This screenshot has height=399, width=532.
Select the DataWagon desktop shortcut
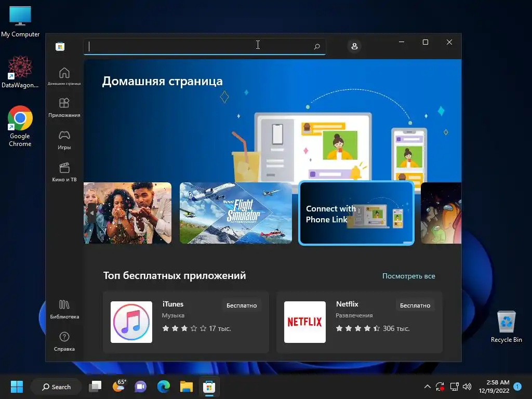point(20,72)
